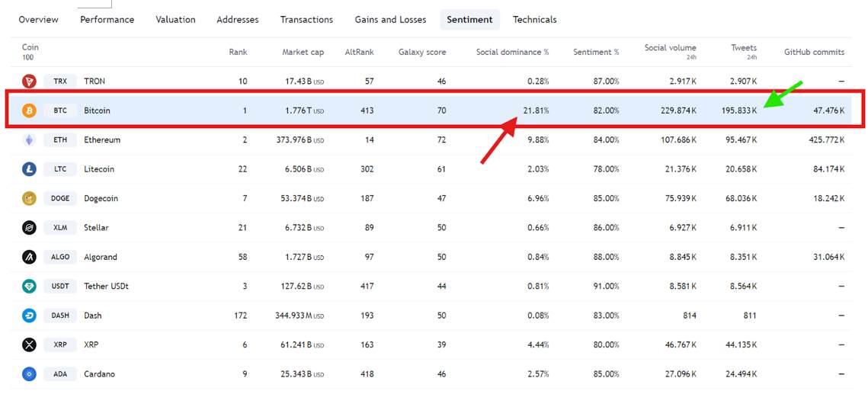Sort by Galaxy score column header
Image resolution: width=868 pixels, height=394 pixels.
(x=421, y=53)
